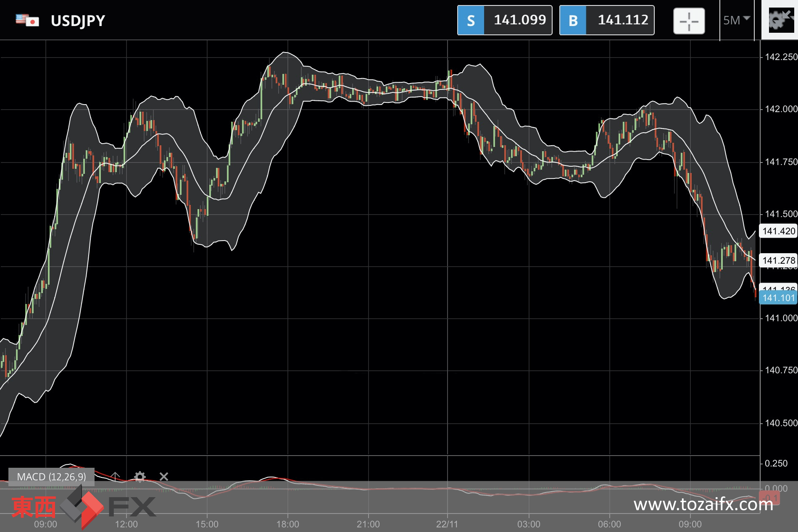Screen dimensions: 798x532
Task: Click the sell price 141.099
Action: [520, 20]
